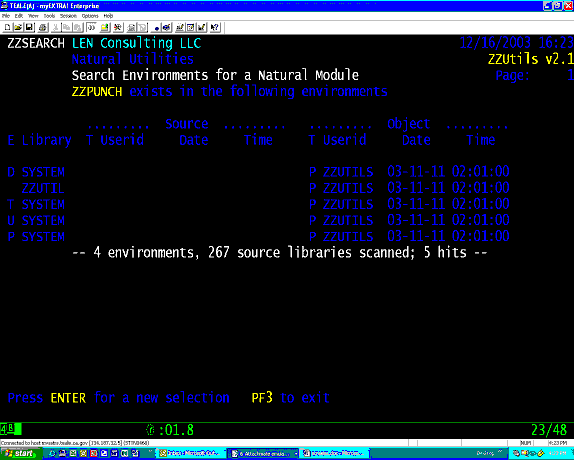Click the 'Source' column group heading
This screenshot has width=576, height=461.
[187, 124]
